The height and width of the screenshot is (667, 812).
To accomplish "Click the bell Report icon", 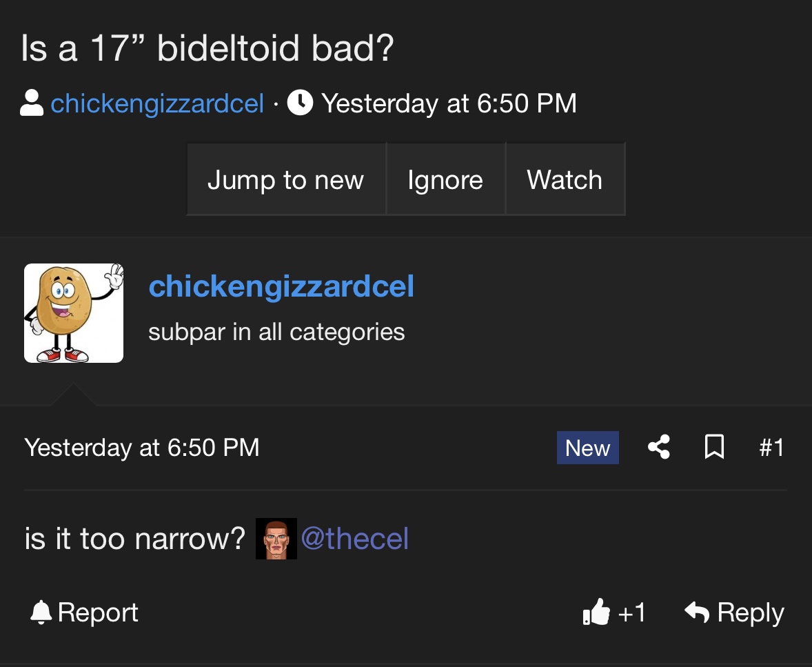I will pyautogui.click(x=41, y=612).
